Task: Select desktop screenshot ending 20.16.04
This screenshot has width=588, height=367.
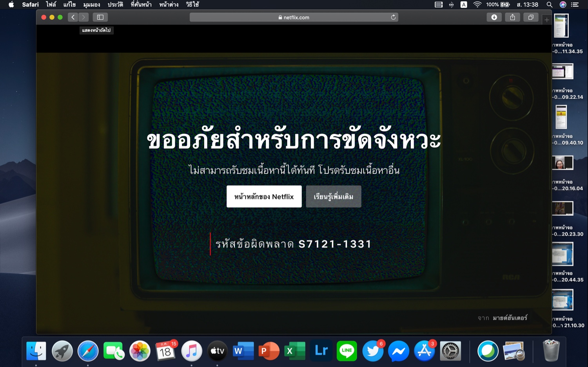Action: coord(563,163)
